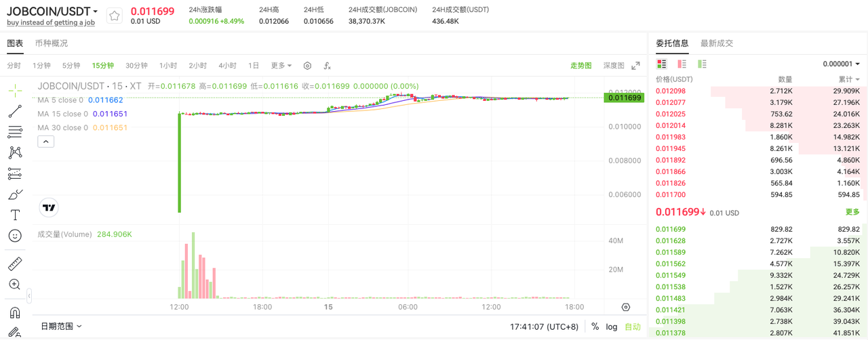Switch to 走势图 chart view

click(580, 66)
